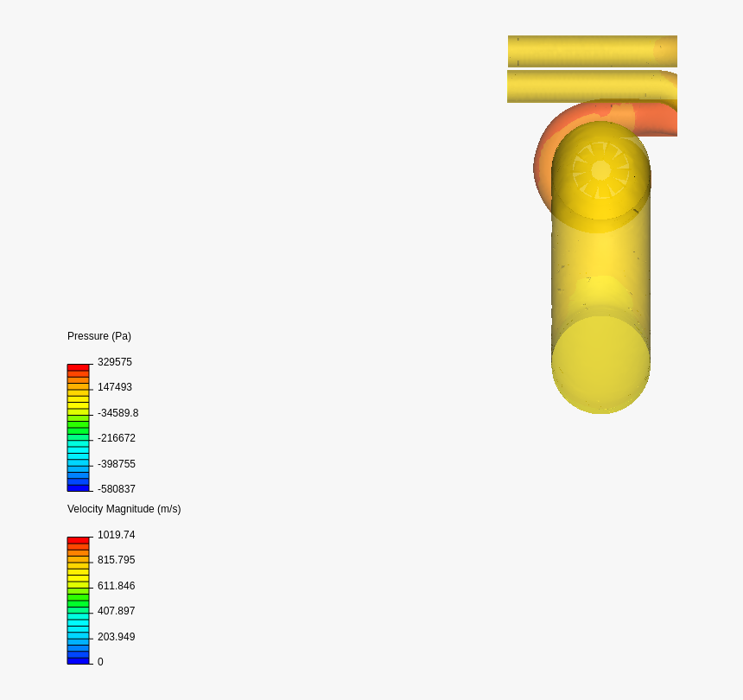Pick the red top band of velocity colorbar
The height and width of the screenshot is (700, 743).
78,540
